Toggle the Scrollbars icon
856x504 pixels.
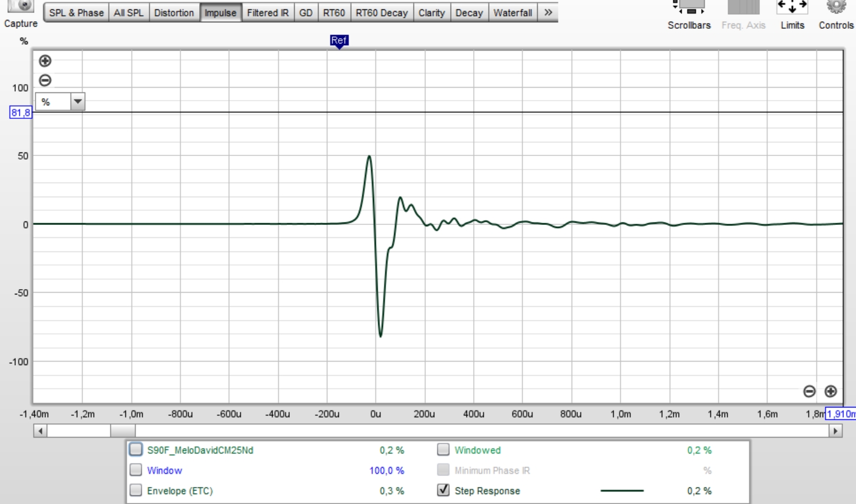(x=689, y=8)
